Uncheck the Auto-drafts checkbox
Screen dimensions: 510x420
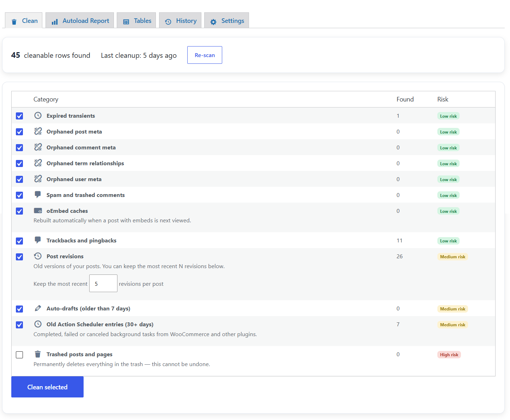click(19, 309)
